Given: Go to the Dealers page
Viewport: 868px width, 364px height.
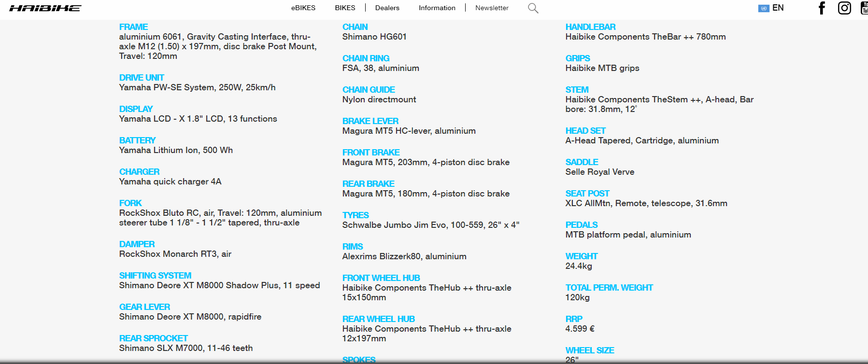Looking at the screenshot, I should tap(387, 8).
